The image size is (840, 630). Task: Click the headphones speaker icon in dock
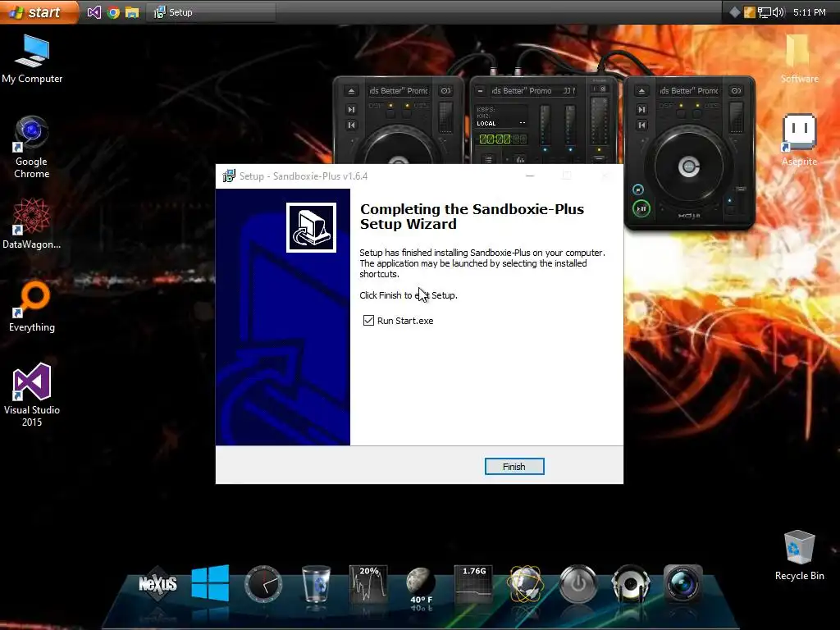coord(631,583)
